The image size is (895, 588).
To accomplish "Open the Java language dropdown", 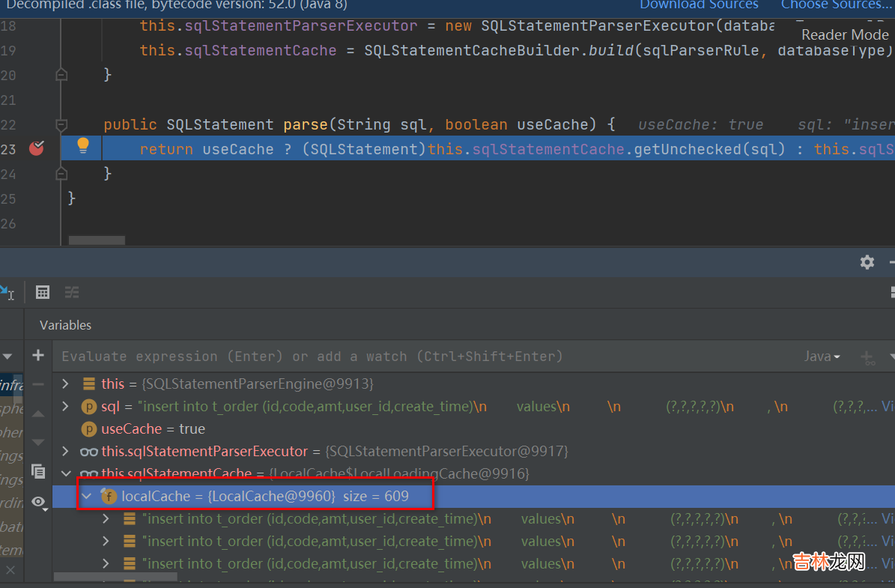I will tap(822, 357).
